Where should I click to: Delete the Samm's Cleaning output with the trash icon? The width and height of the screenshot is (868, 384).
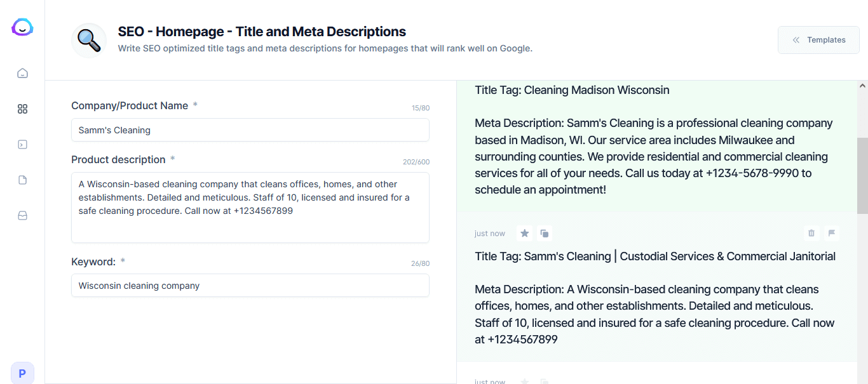coord(811,233)
